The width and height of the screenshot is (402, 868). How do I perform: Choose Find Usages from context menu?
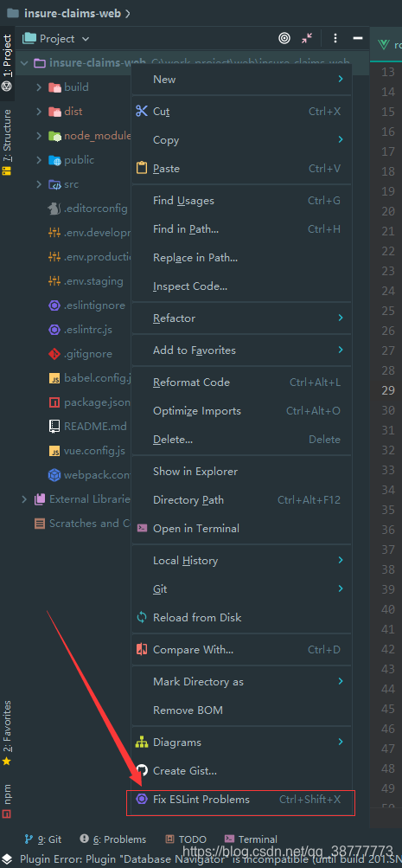click(241, 201)
